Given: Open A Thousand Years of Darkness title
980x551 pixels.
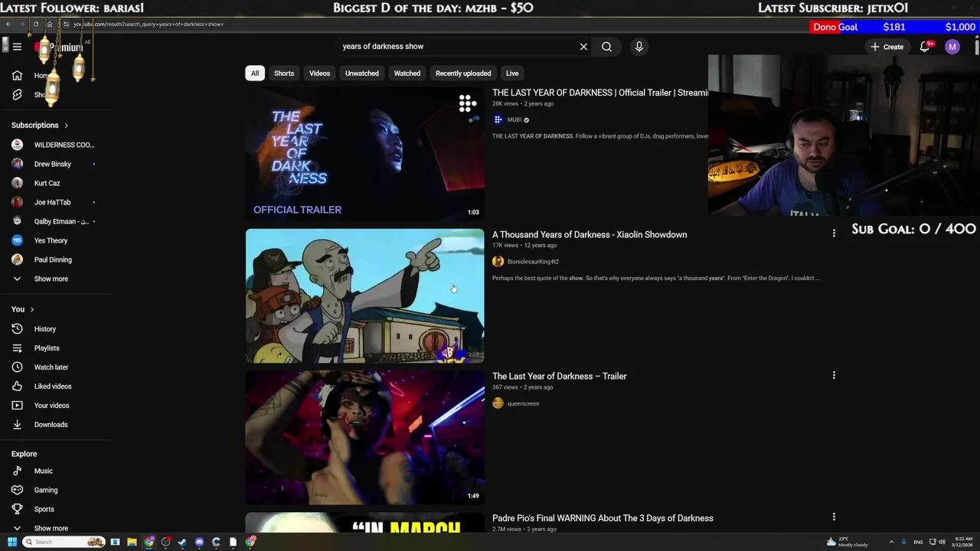Looking at the screenshot, I should pos(590,234).
